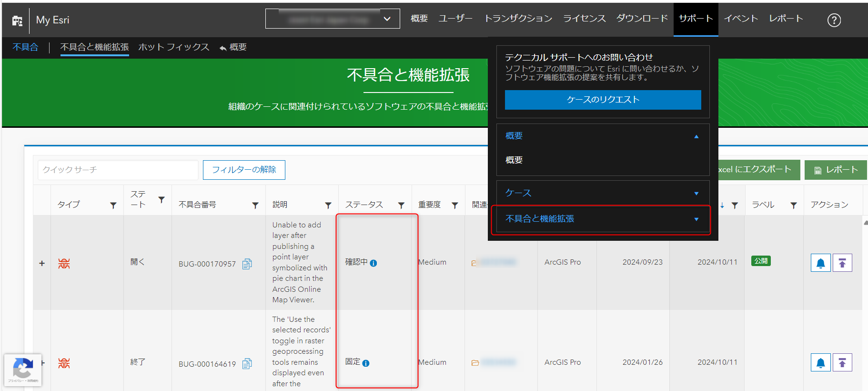
Task: Click the My Esri building logo icon
Action: tap(17, 21)
